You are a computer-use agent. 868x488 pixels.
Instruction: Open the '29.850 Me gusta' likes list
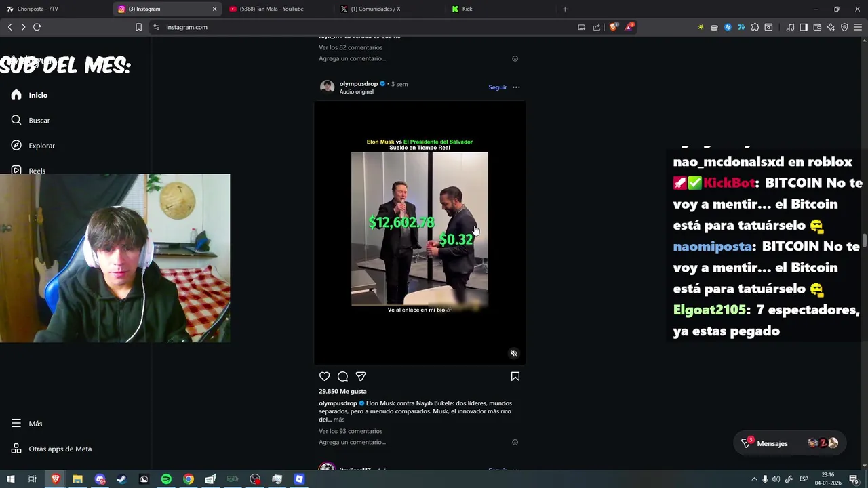click(342, 392)
